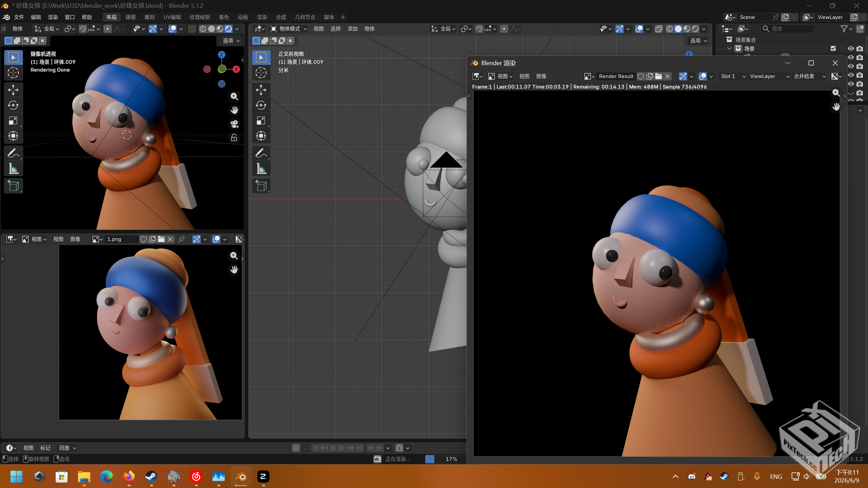Open 添加 menu in the front viewport header

point(353,29)
